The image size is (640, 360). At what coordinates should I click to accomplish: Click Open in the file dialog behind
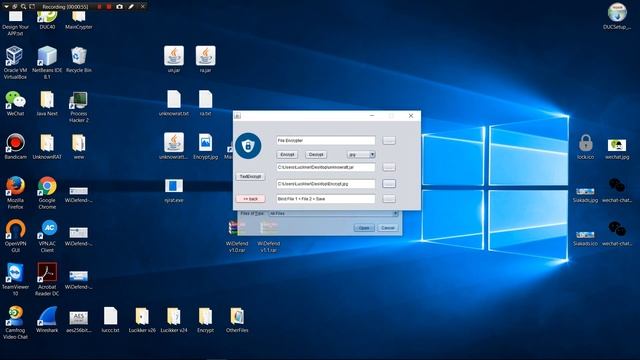pos(364,228)
